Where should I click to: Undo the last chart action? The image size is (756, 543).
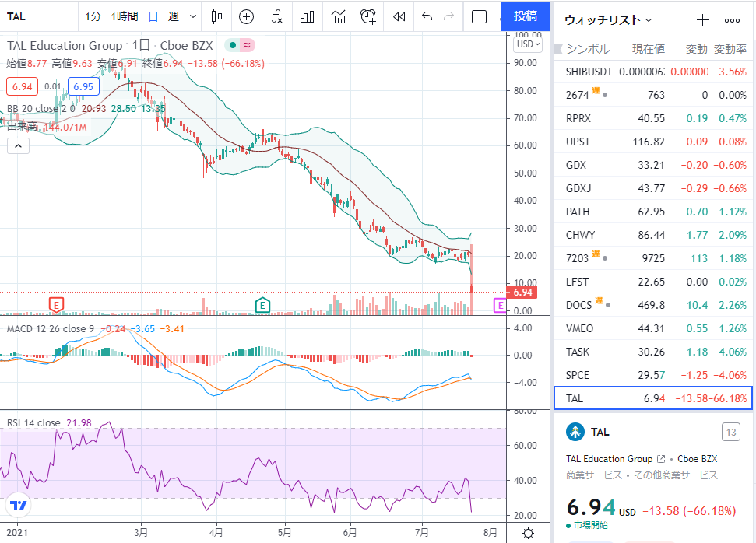[x=427, y=17]
